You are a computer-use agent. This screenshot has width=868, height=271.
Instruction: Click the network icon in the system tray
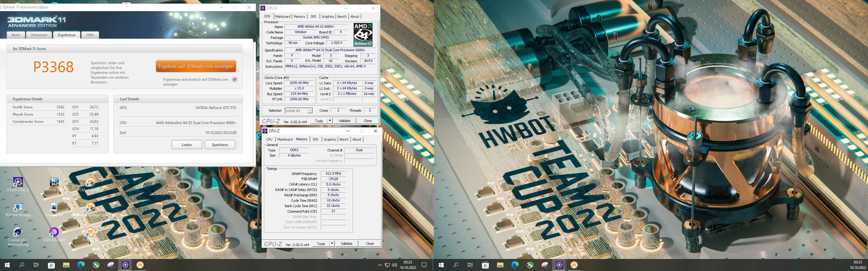point(387,265)
